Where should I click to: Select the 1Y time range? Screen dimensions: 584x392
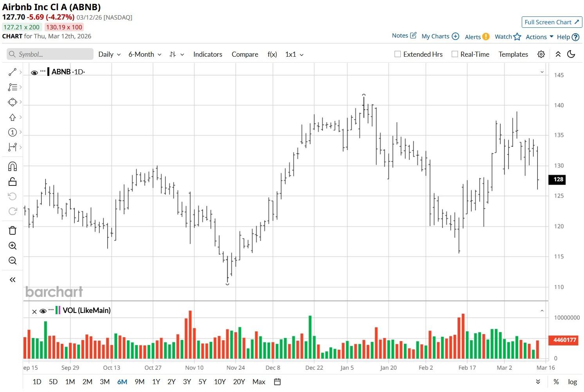156,382
